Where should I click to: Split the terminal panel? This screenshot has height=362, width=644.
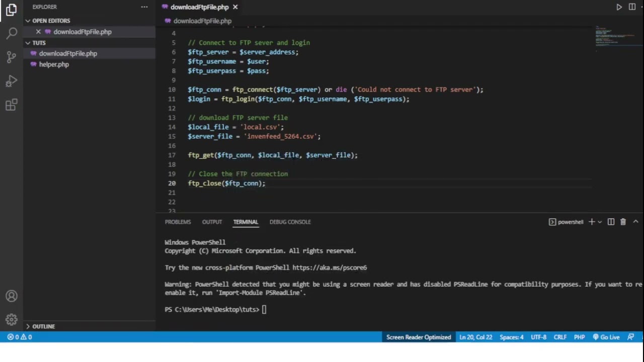pyautogui.click(x=611, y=222)
